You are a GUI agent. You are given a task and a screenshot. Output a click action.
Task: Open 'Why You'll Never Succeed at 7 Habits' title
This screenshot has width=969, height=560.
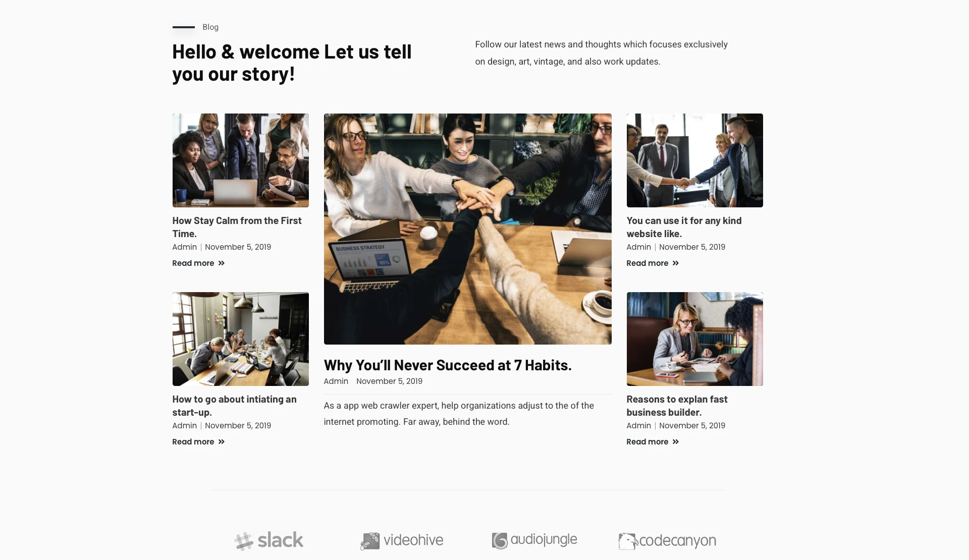(448, 365)
